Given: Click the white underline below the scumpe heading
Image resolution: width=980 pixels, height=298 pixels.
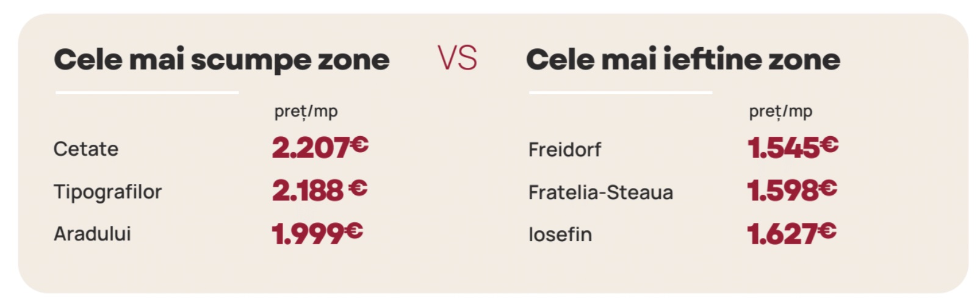Looking at the screenshot, I should point(147,93).
